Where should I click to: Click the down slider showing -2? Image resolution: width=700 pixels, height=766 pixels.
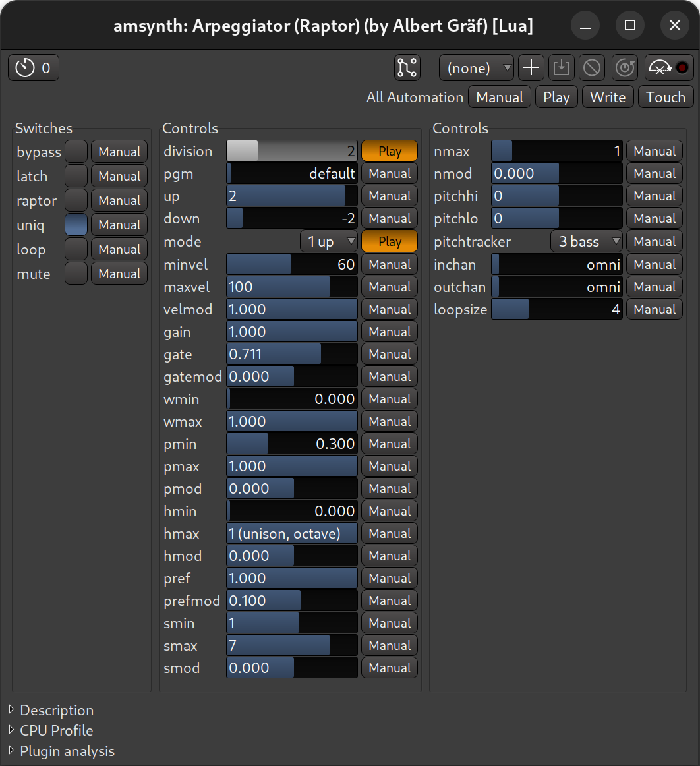(292, 218)
